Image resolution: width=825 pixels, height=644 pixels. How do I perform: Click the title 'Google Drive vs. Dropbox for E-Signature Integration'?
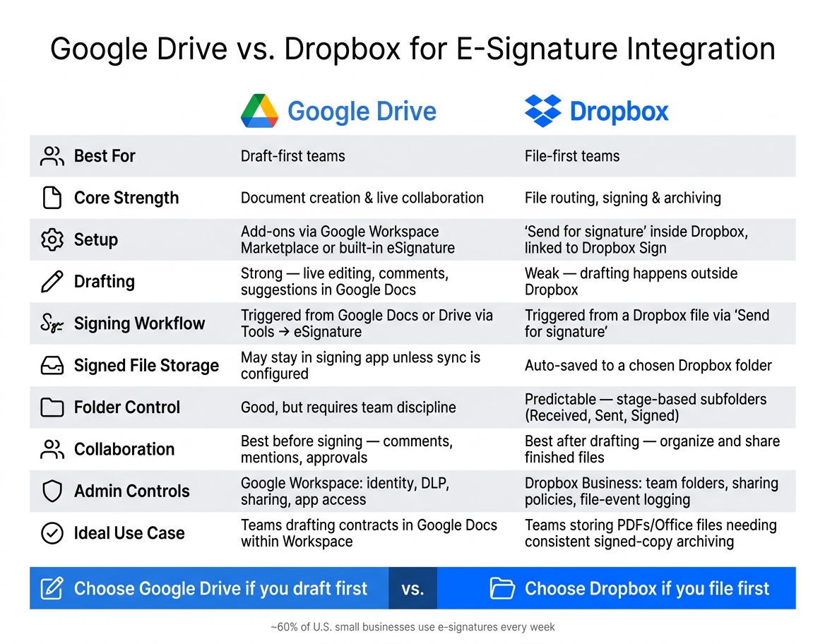coord(412,49)
